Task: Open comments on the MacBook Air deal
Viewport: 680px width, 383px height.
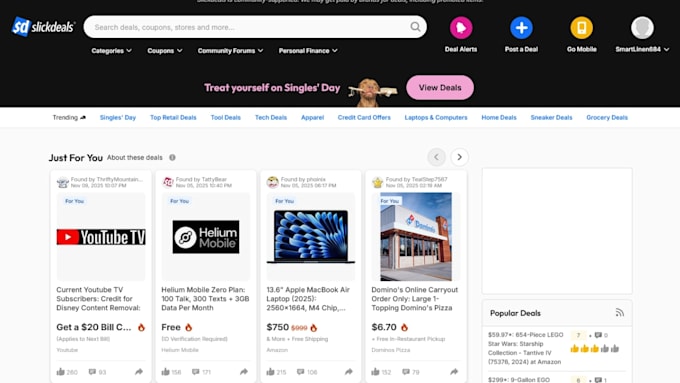Action: [301, 372]
